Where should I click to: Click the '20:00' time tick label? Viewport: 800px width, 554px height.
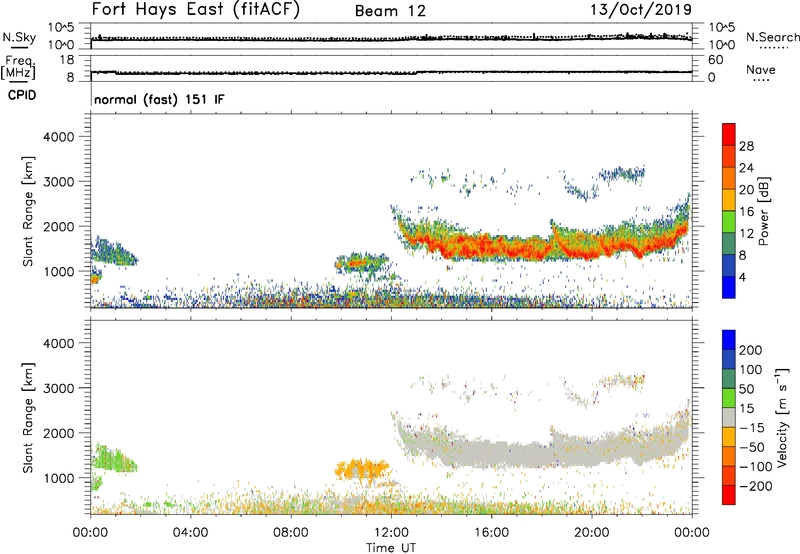pos(592,533)
